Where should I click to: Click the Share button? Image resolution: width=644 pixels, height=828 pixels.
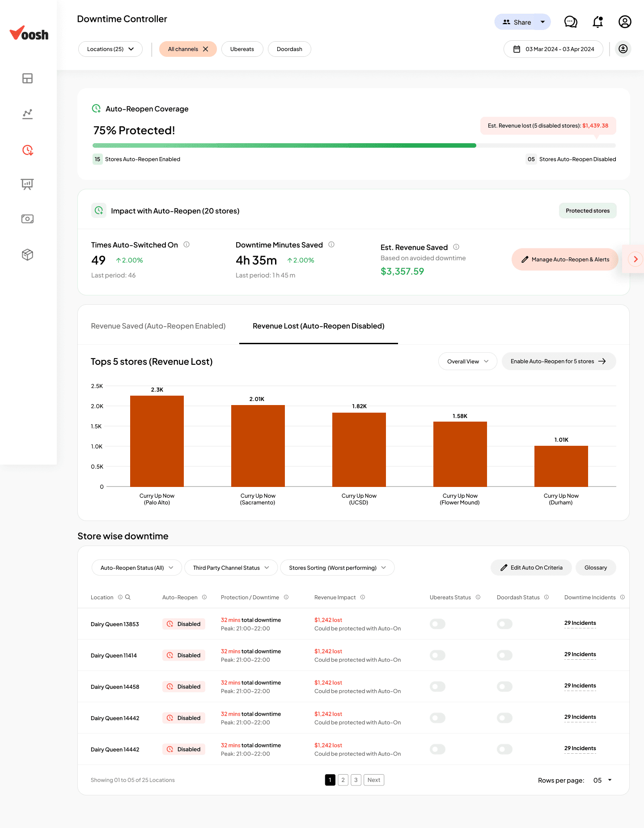pyautogui.click(x=517, y=22)
